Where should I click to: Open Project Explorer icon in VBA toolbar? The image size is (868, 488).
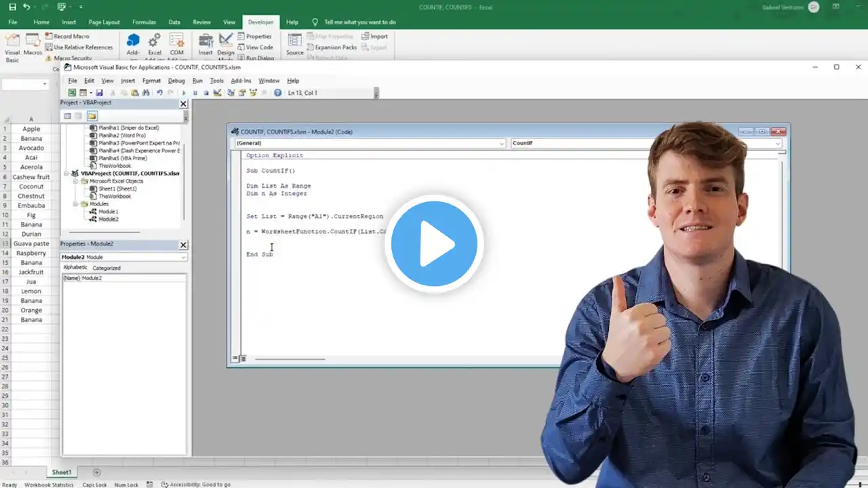(x=231, y=93)
